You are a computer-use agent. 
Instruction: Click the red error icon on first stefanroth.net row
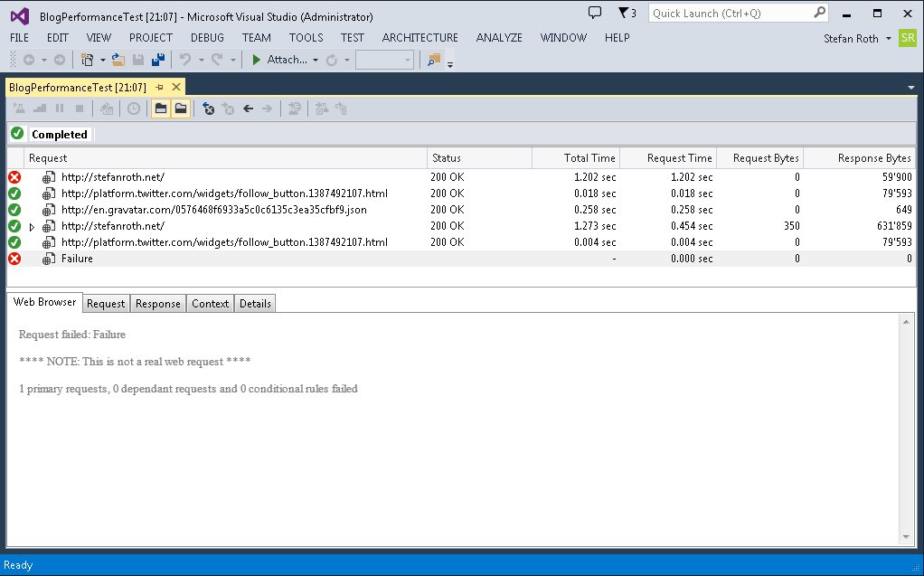(14, 177)
